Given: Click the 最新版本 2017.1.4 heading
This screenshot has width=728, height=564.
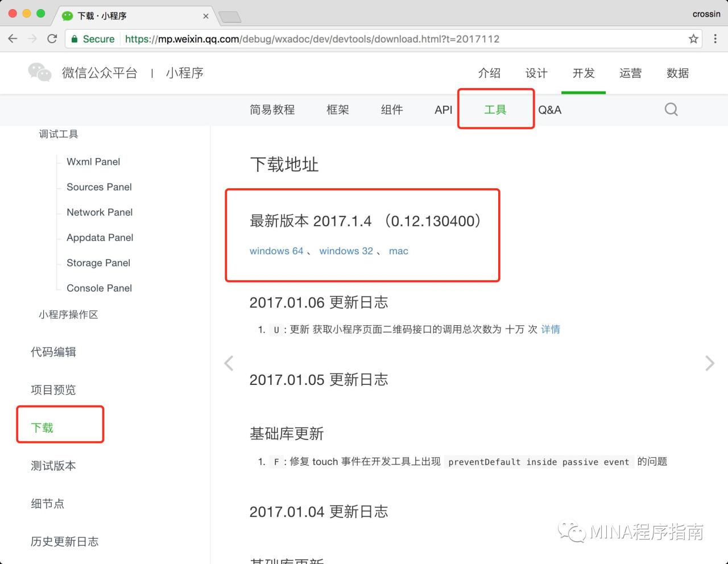Looking at the screenshot, I should (x=367, y=221).
